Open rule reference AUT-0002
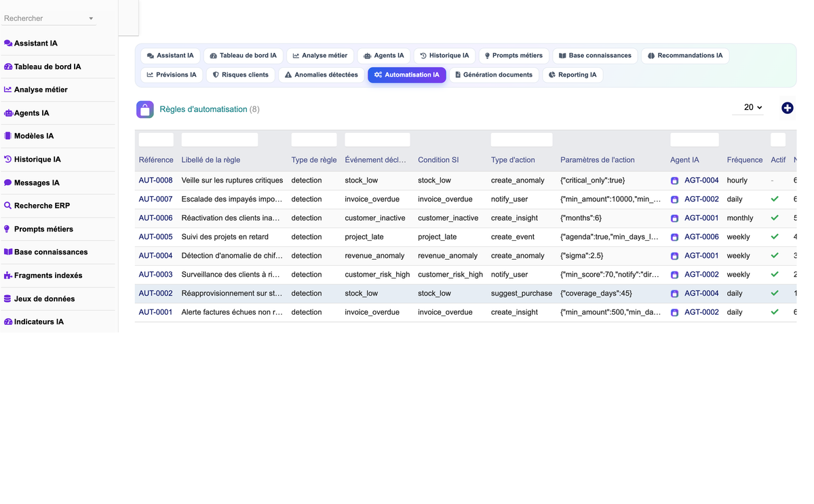Viewport: 814px width, 504px height. (x=155, y=294)
